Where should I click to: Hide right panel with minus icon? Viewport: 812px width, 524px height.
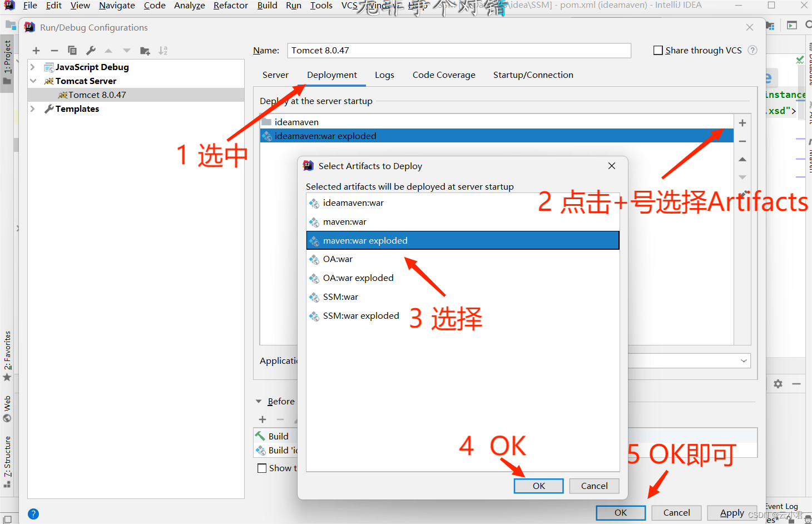click(796, 384)
